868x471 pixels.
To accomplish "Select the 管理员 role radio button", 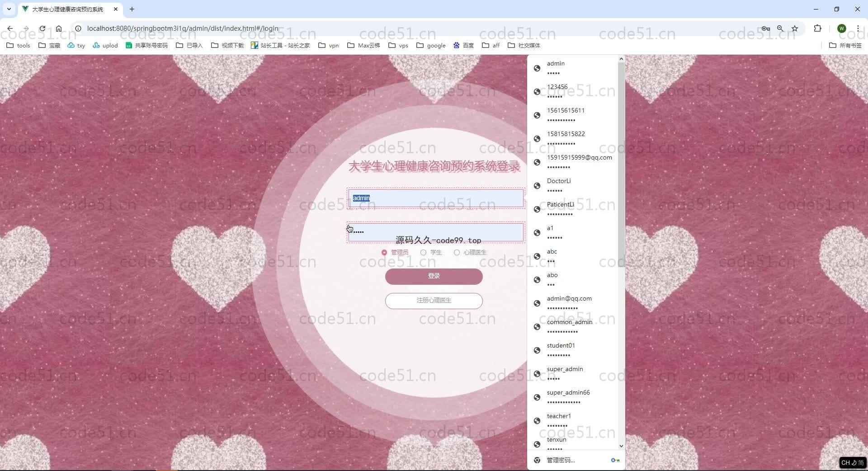I will [x=384, y=253].
